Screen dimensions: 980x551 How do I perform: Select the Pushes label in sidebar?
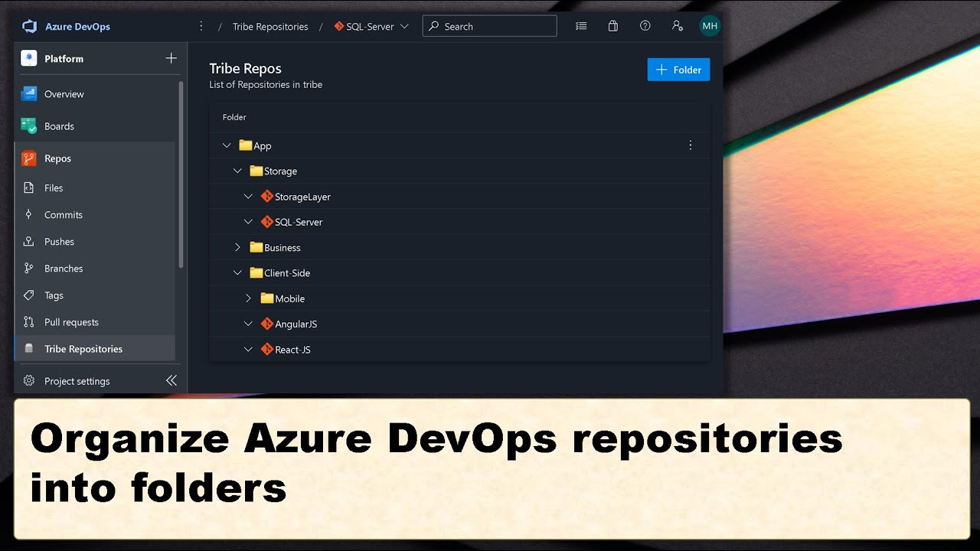(x=59, y=242)
